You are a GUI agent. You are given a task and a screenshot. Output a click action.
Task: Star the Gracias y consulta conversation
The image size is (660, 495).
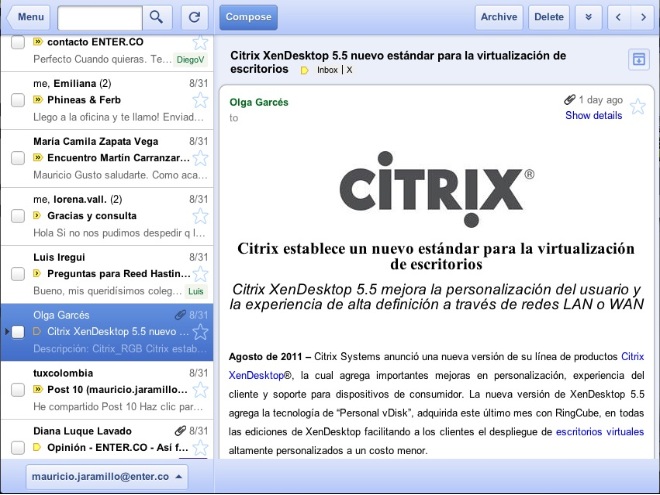[x=200, y=216]
